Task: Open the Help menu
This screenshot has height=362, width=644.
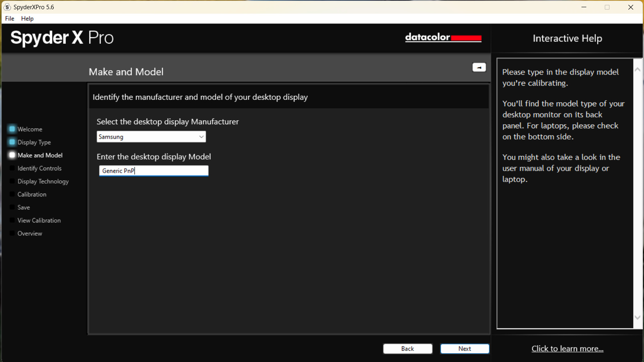Action: tap(27, 18)
